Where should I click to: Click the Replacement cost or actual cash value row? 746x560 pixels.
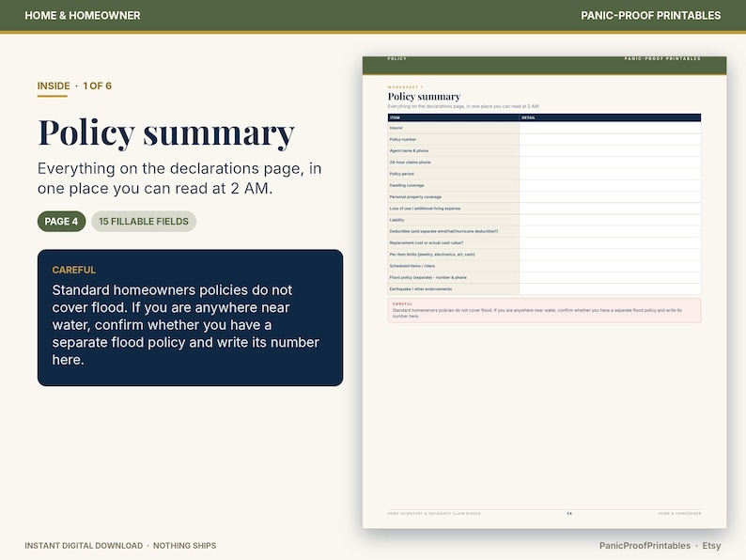coord(427,242)
